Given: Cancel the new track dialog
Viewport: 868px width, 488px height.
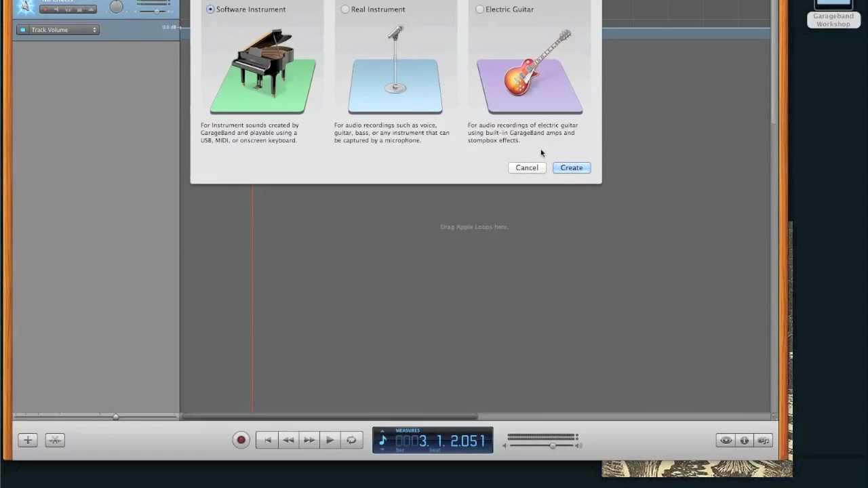Looking at the screenshot, I should pos(527,167).
